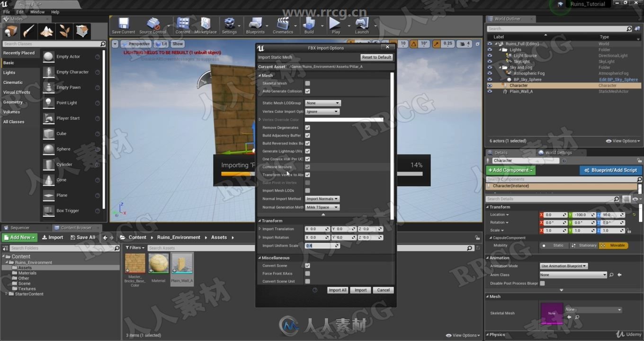Viewport: 644px width, 341px height.
Task: Toggle Build Adjacency Buffer checkbox
Action: pos(307,135)
